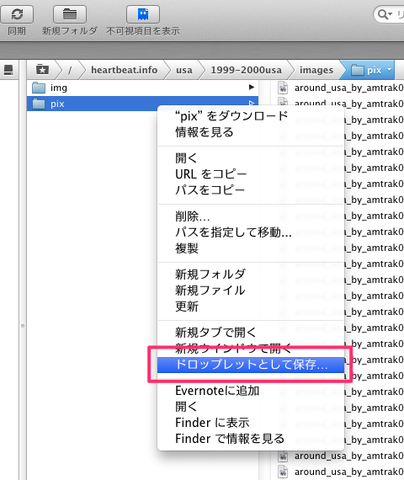Click the file icon of bottom-most amtrak file

283,472
